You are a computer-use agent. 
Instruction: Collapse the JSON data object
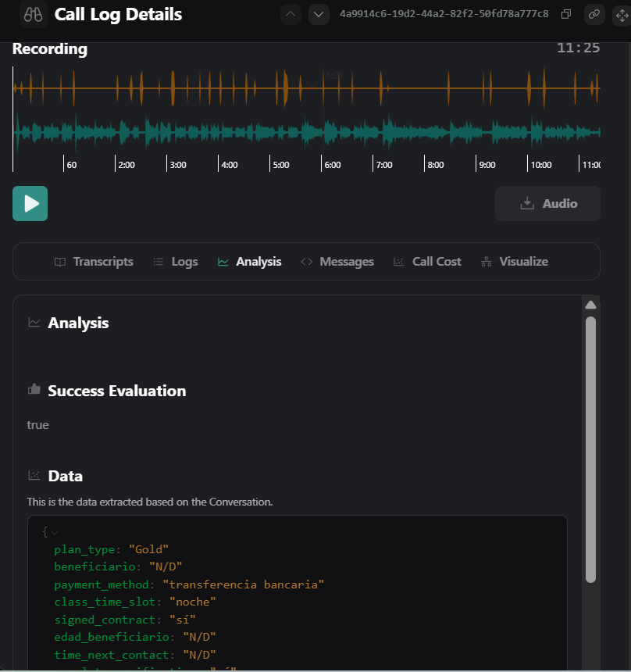tap(54, 532)
